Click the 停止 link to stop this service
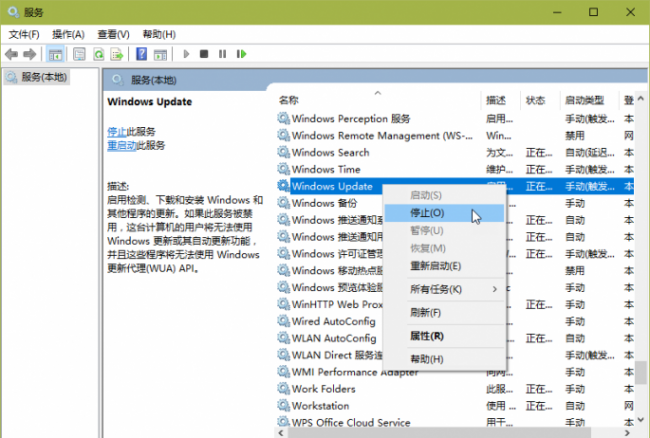Image resolution: width=650 pixels, height=438 pixels. [x=116, y=132]
